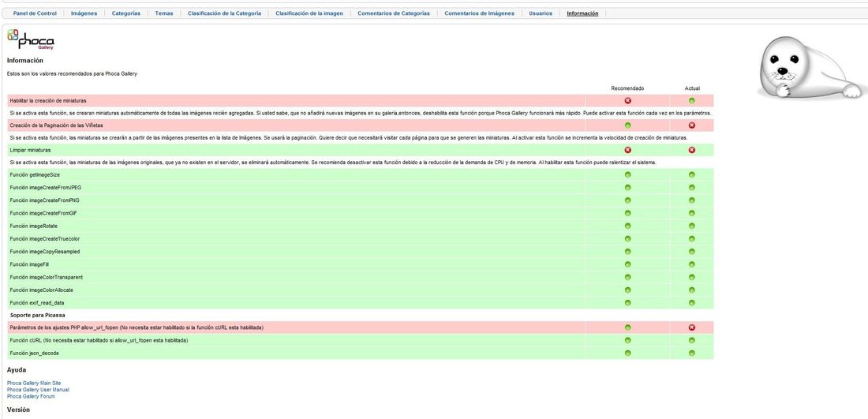Image resolution: width=868 pixels, height=419 pixels.
Task: Click Actual red icon for allow_url_fopen
Action: [691, 327]
